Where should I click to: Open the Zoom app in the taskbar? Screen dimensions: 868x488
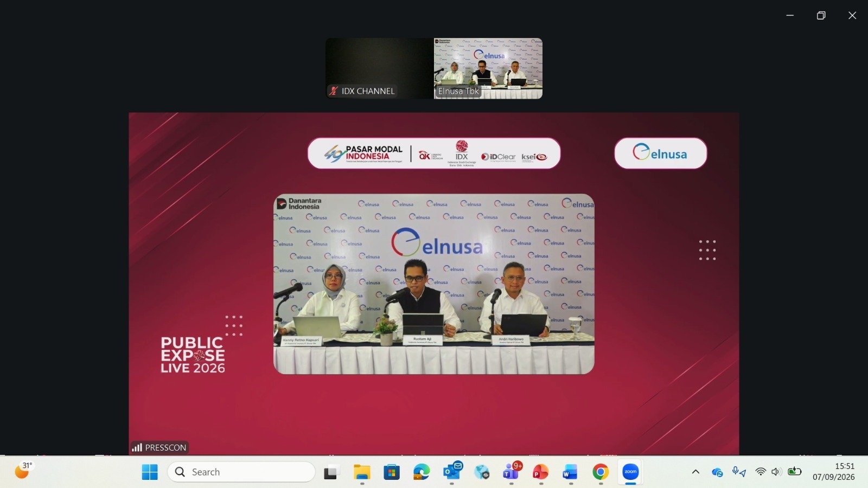coord(630,472)
